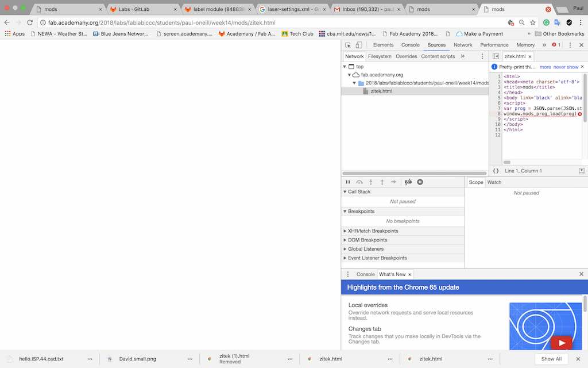Hide the navigator pane using the sidebar icon

pos(496,56)
